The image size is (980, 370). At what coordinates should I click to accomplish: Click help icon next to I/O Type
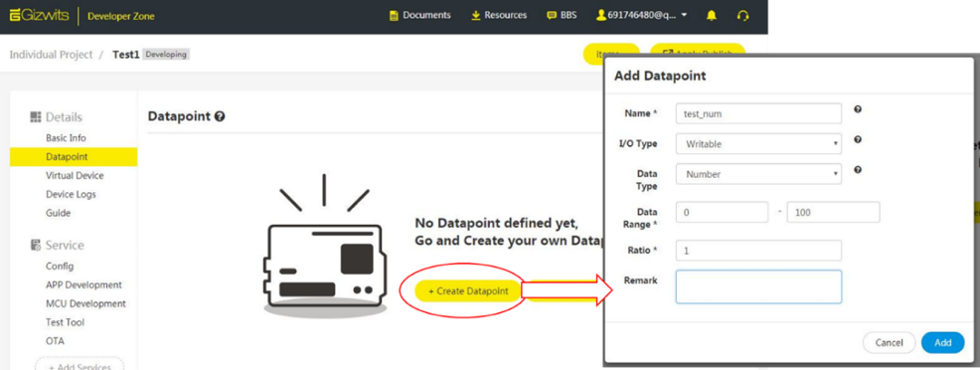pyautogui.click(x=858, y=139)
